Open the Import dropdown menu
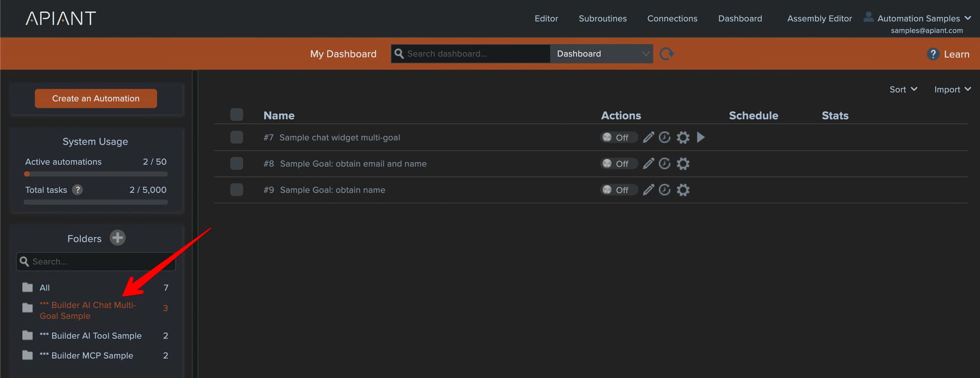 [x=952, y=89]
